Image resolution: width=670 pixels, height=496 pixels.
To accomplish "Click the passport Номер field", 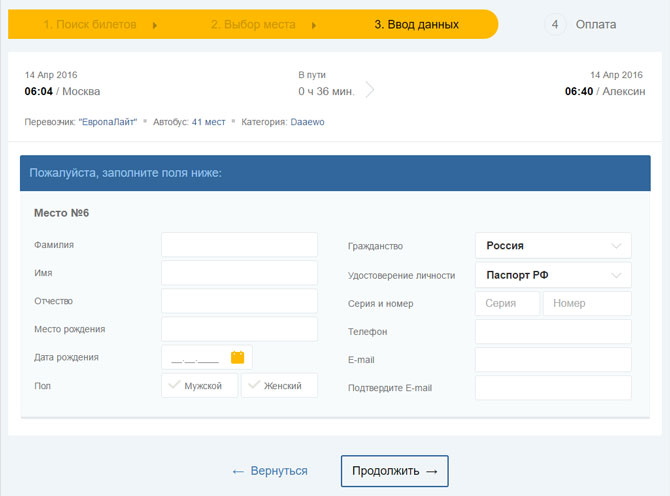I will pyautogui.click(x=587, y=303).
